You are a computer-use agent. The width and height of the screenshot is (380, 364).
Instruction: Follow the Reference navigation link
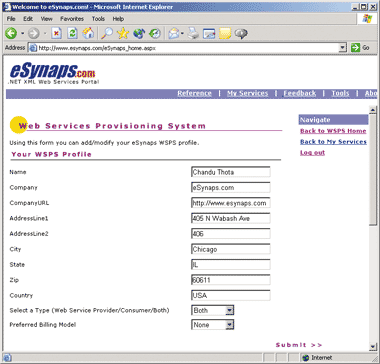[194, 94]
